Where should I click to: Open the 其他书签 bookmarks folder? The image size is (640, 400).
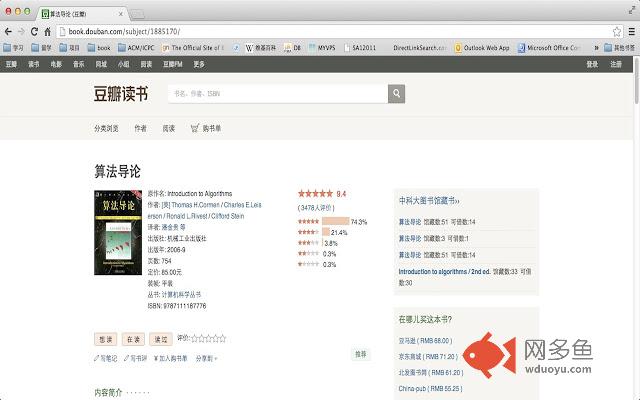[x=620, y=48]
